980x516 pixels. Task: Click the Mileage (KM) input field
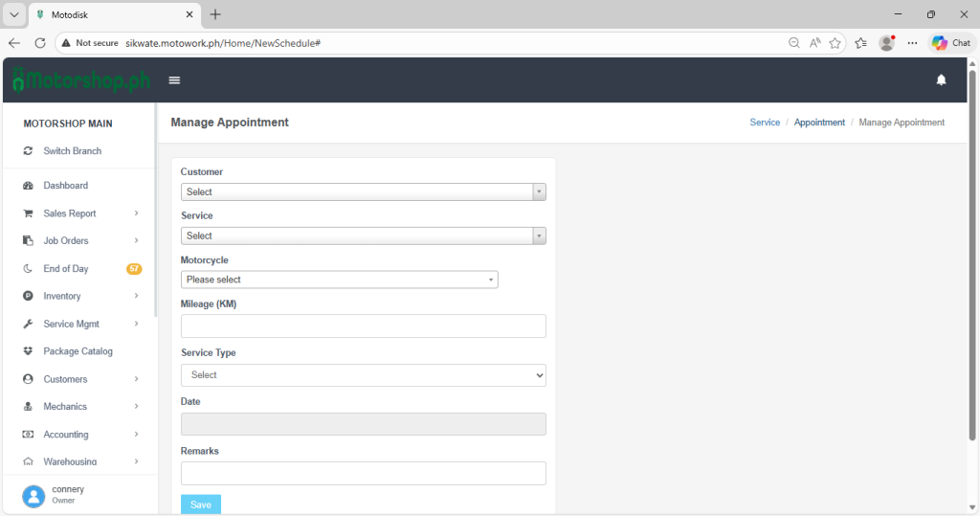coord(363,326)
